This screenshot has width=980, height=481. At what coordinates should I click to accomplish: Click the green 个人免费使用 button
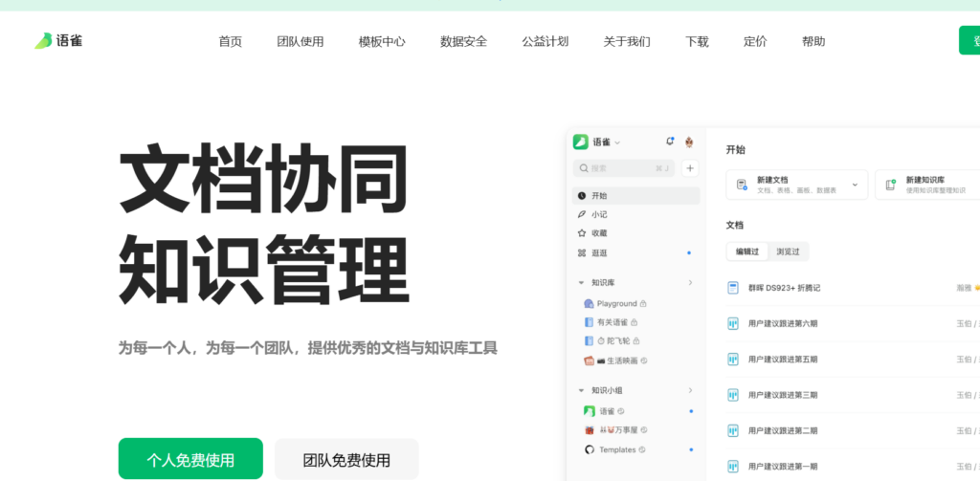(190, 458)
